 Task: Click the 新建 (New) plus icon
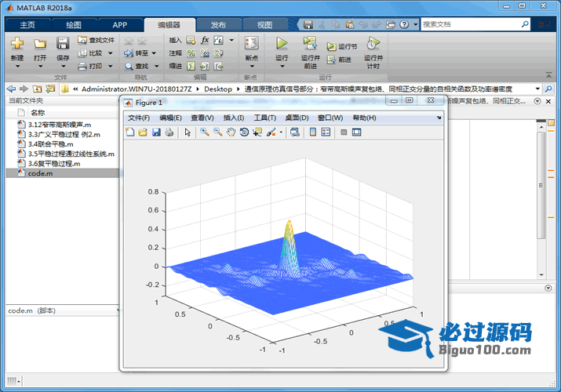pyautogui.click(x=16, y=44)
